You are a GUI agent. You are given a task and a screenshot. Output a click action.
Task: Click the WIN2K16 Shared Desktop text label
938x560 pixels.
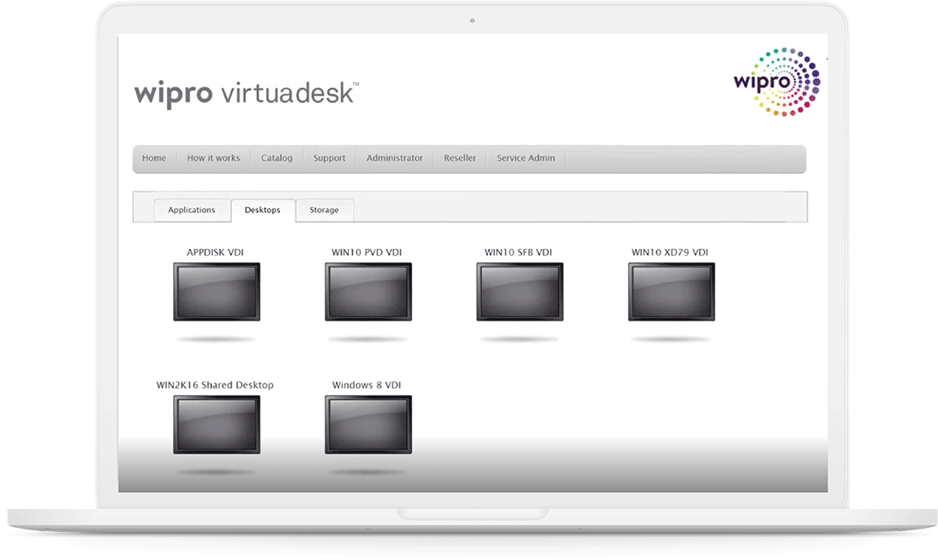(215, 385)
